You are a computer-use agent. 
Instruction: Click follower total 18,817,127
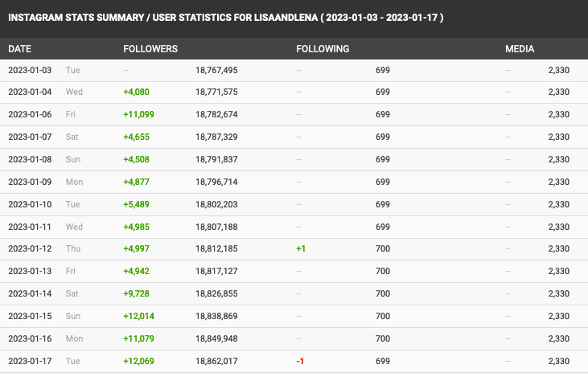click(x=216, y=271)
